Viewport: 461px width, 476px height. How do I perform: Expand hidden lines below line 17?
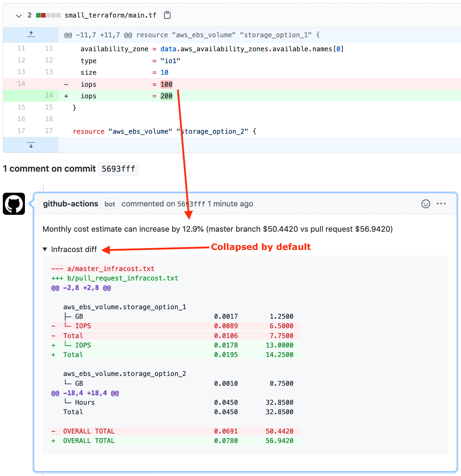click(31, 145)
